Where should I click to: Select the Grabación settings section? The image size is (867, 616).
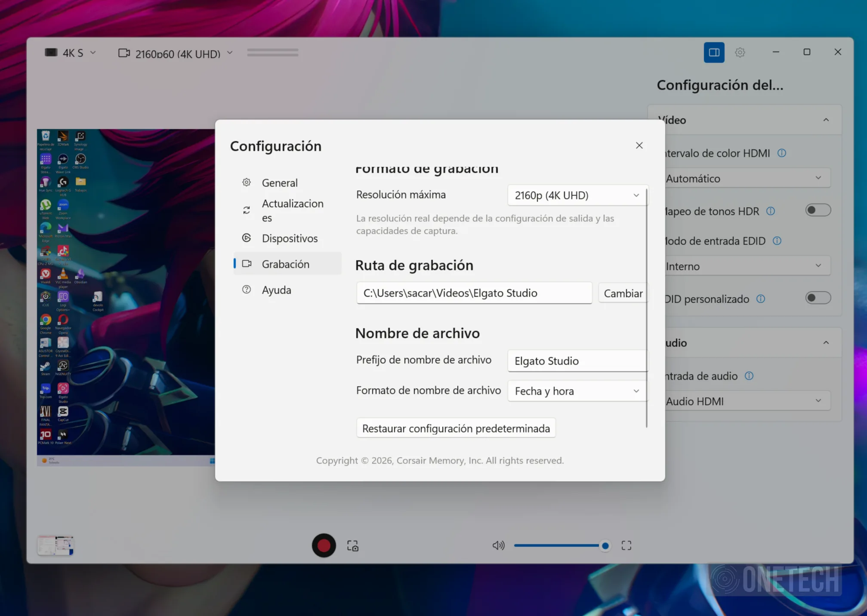tap(287, 264)
